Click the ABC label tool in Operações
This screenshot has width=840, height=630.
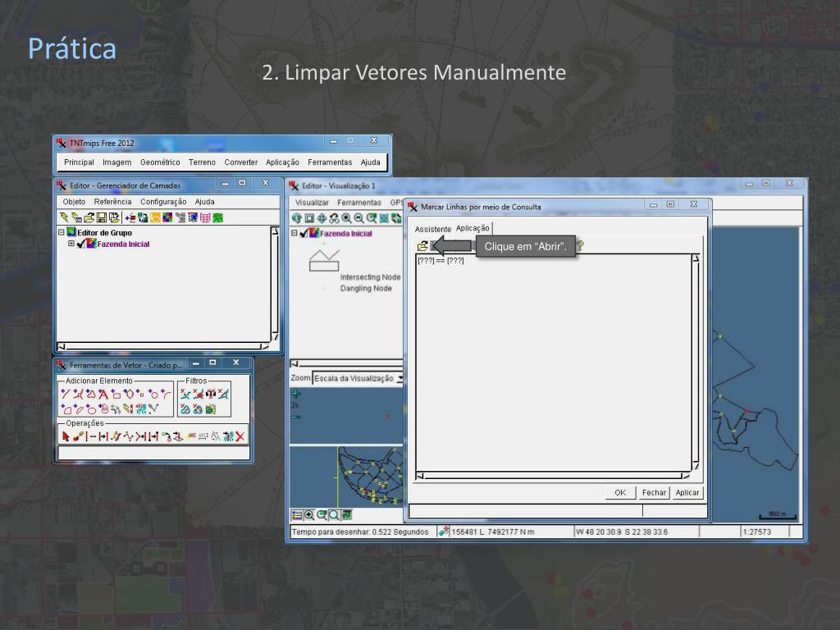191,436
